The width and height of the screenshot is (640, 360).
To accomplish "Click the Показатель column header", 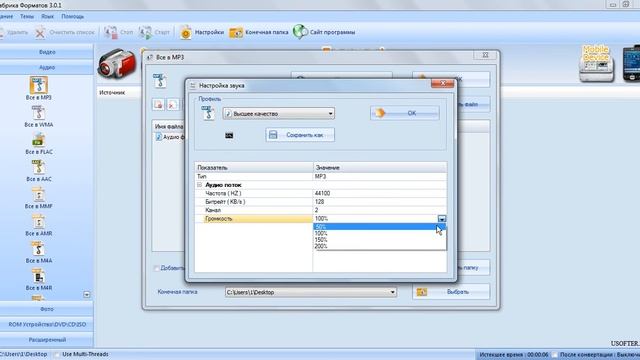I will point(254,168).
